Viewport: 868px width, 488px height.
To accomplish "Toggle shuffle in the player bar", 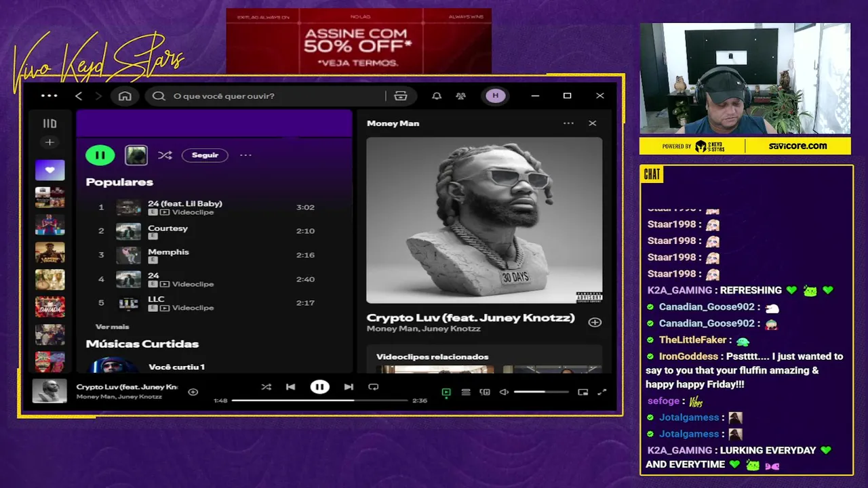I will coord(266,387).
